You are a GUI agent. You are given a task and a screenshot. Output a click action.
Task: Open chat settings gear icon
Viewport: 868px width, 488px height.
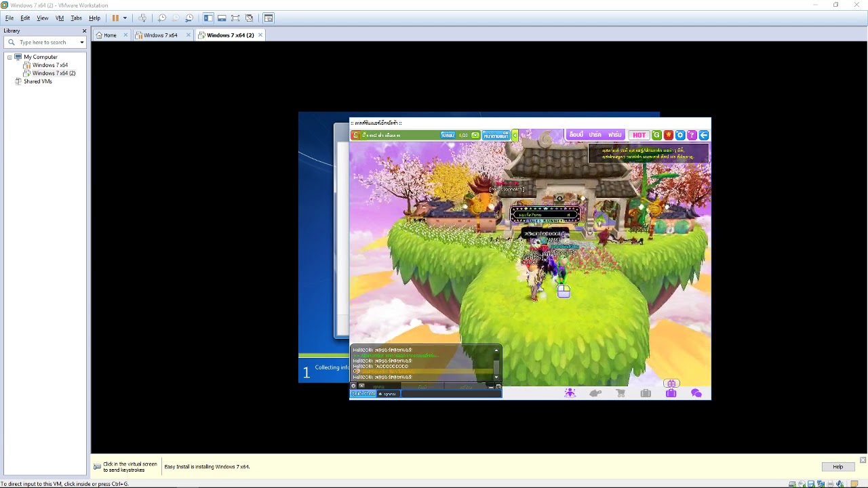353,386
